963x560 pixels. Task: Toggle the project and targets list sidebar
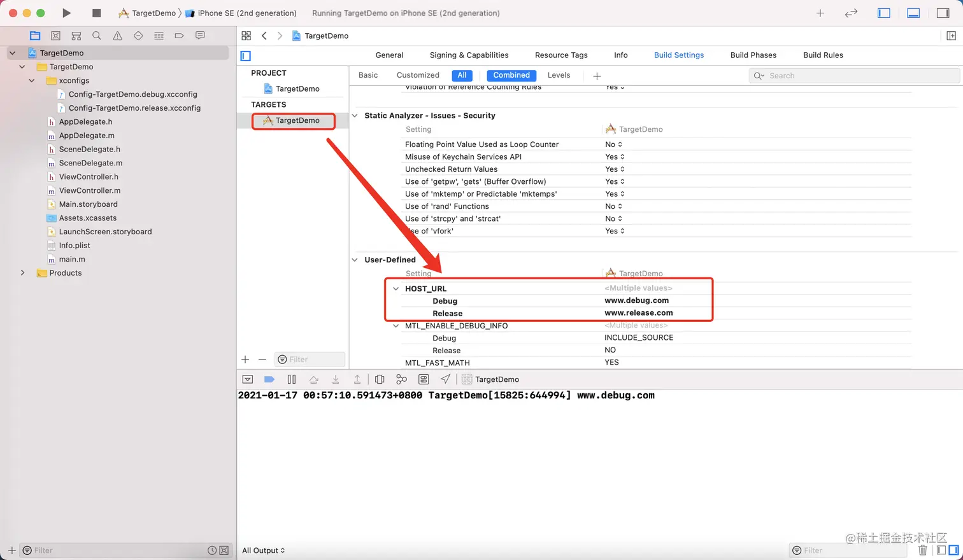(246, 55)
